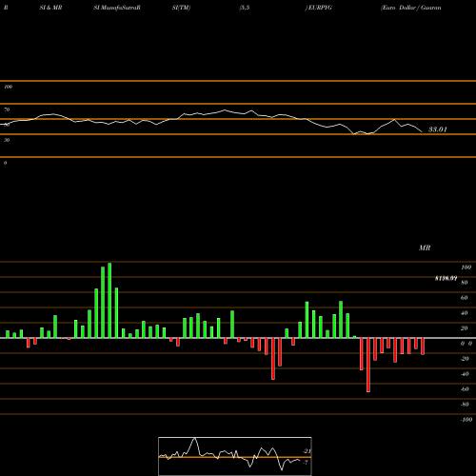The width and height of the screenshot is (476, 476).
Task: Click the MR axis label -60
Action: 465,389
